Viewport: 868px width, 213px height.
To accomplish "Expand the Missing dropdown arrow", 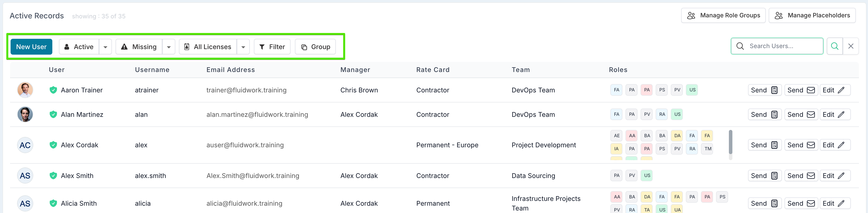I will click(x=169, y=47).
